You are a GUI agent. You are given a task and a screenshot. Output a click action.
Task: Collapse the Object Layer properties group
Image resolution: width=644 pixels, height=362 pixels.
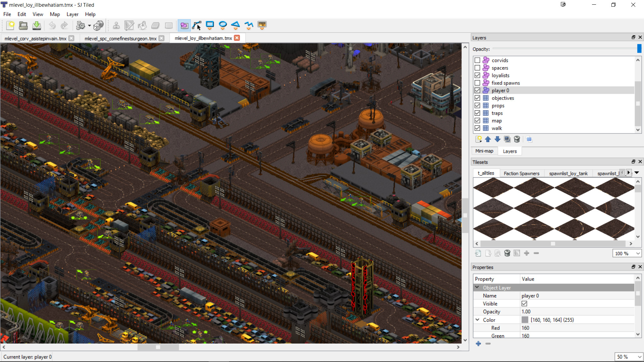(477, 288)
